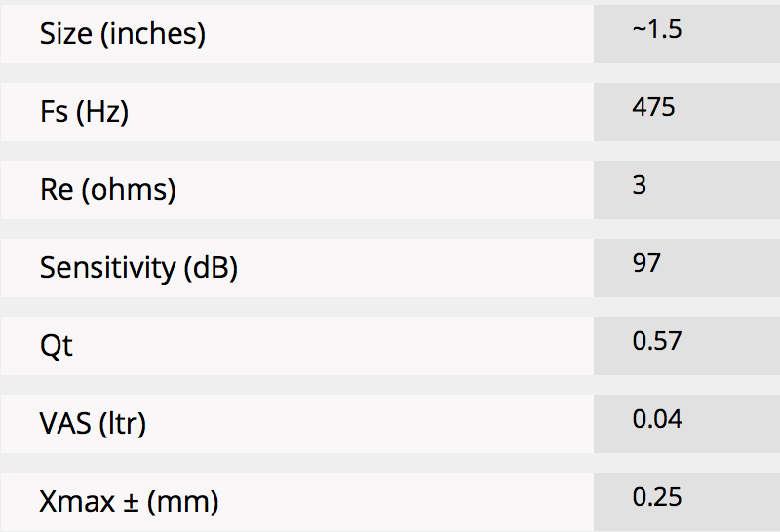Click the Re (ohms) label
Screen dimensions: 780x532
108,190
